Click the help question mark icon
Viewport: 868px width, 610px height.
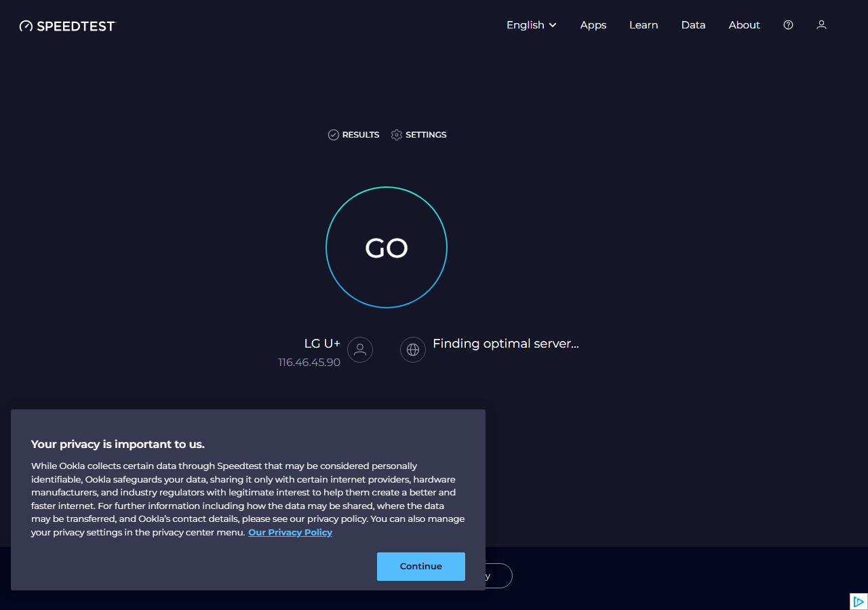point(788,25)
